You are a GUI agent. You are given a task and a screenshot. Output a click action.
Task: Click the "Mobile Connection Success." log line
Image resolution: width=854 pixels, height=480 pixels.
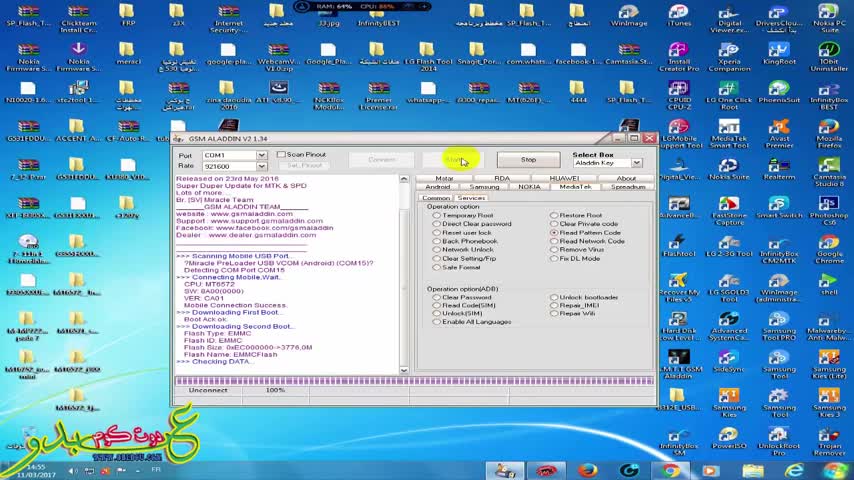pyautogui.click(x=235, y=305)
